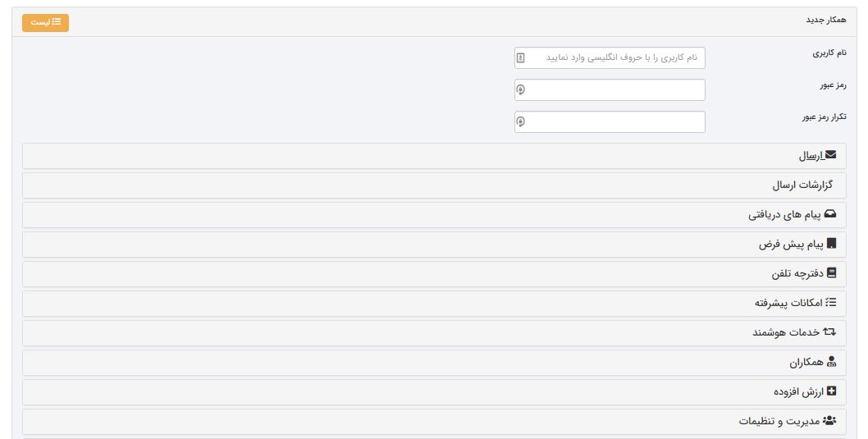The width and height of the screenshot is (868, 439).
Task: Click the bookmark icon next to پیام پیش فرض
Action: 831,244
